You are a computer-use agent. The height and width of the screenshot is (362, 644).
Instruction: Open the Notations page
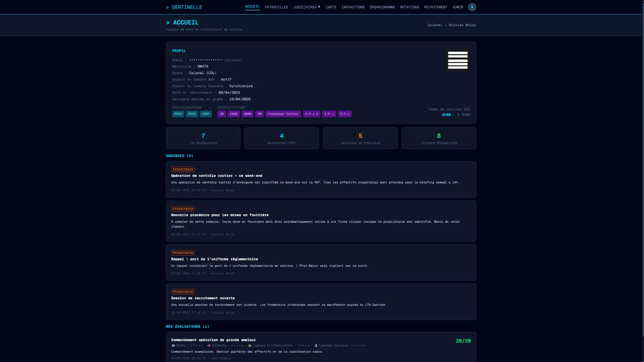(x=409, y=7)
